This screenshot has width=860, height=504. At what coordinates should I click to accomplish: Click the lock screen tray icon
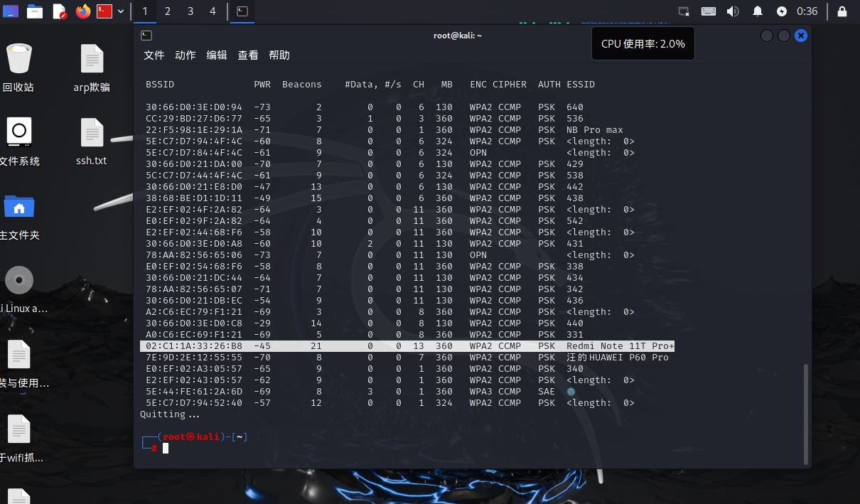(x=841, y=11)
